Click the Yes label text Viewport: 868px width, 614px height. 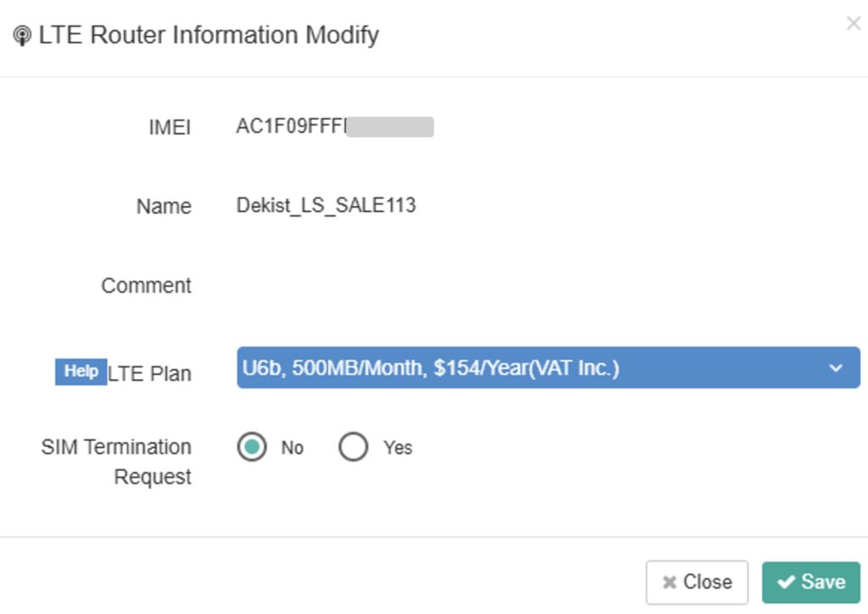click(398, 447)
